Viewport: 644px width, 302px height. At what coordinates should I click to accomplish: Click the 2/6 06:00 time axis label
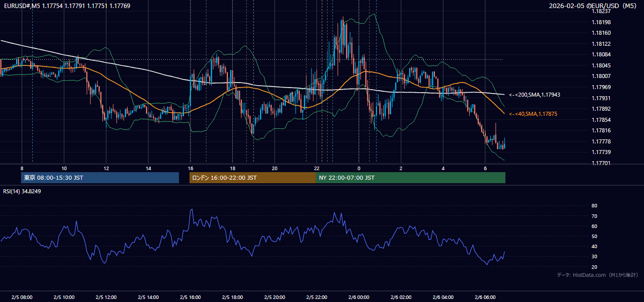(x=485, y=297)
